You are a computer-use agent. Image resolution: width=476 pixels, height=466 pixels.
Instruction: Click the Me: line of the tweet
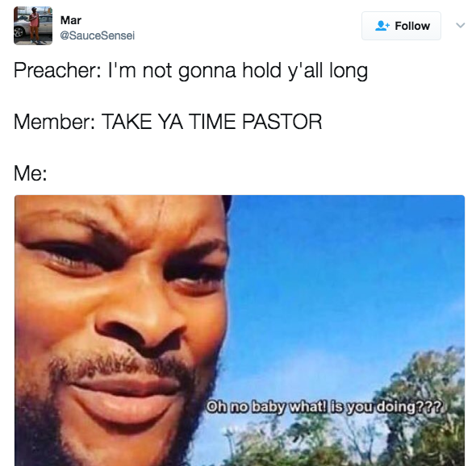point(31,173)
